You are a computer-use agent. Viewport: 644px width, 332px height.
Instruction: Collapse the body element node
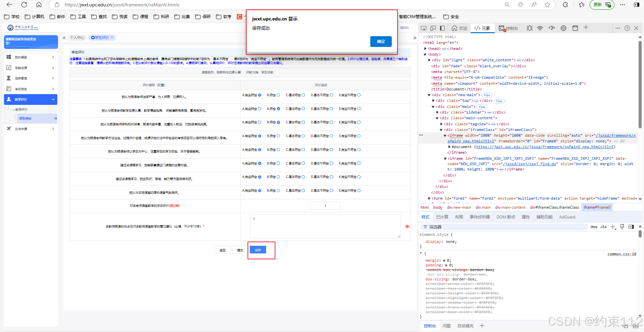425,54
